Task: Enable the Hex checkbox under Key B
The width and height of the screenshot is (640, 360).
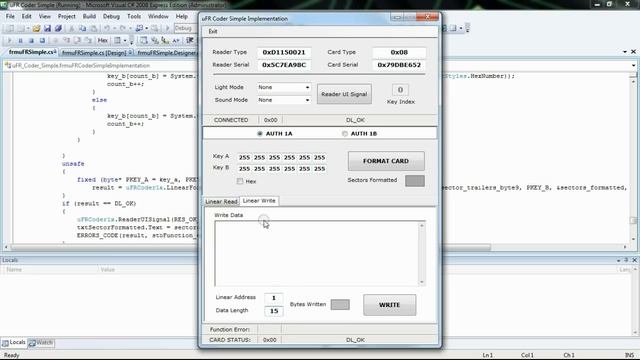Action: pyautogui.click(x=240, y=181)
